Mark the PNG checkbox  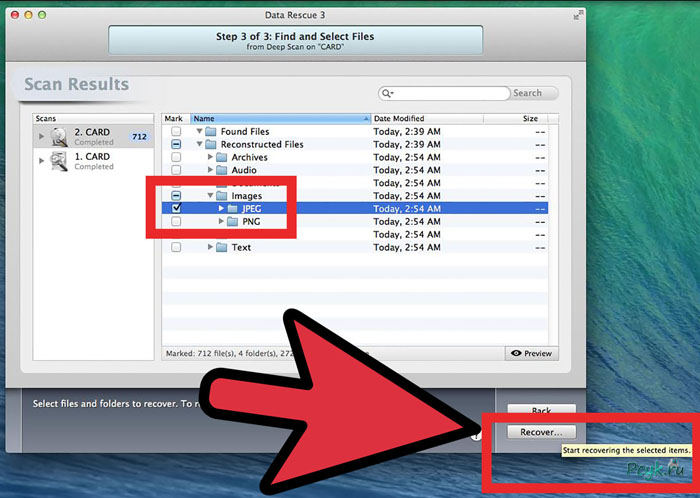tap(176, 221)
